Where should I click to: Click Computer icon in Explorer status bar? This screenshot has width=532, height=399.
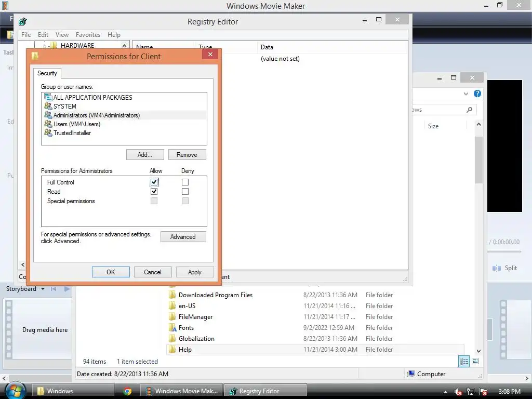pyautogui.click(x=411, y=374)
